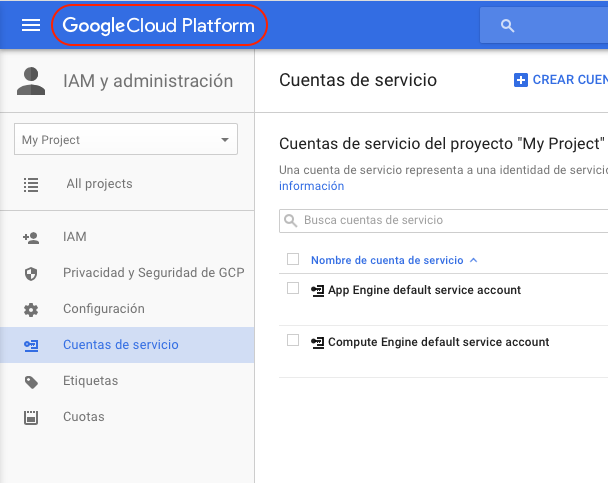Open All projects
This screenshot has width=608, height=483.
pyautogui.click(x=99, y=184)
